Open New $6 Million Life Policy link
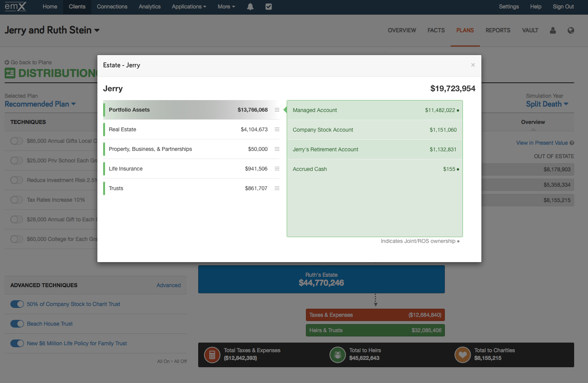 77,343
